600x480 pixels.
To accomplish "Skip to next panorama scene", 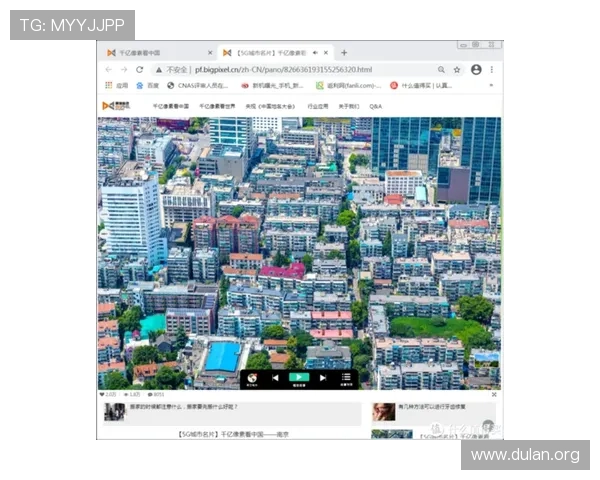I will 322,378.
